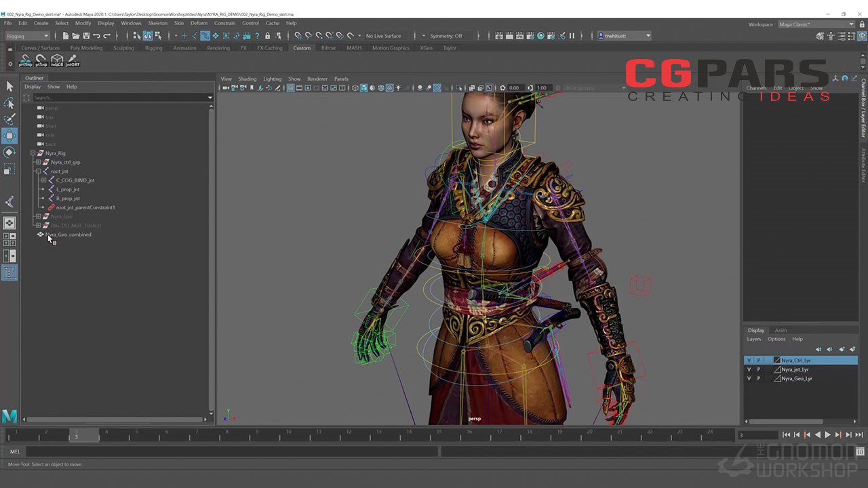This screenshot has width=868, height=488.
Task: Activate the Lasso Select tool
Action: pyautogui.click(x=9, y=103)
